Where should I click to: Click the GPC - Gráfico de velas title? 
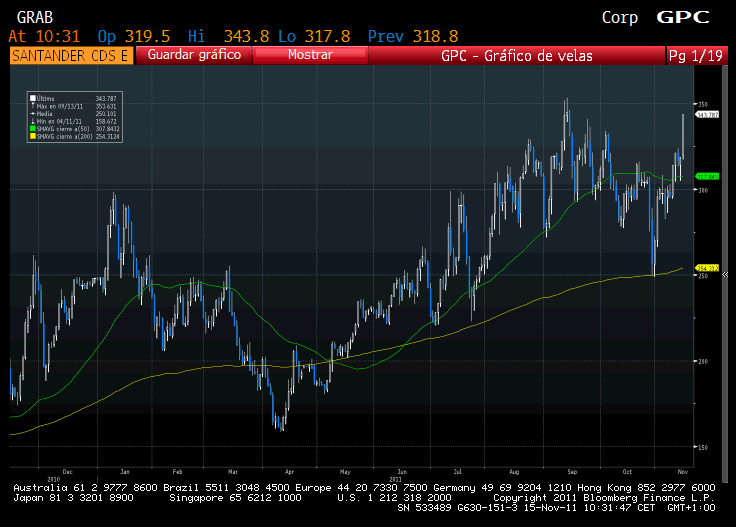tap(516, 55)
